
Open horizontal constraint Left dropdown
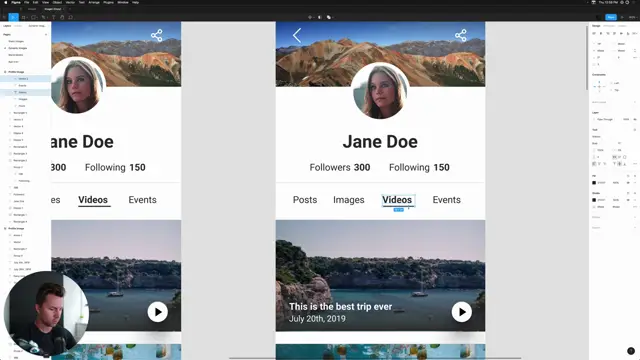(x=616, y=83)
